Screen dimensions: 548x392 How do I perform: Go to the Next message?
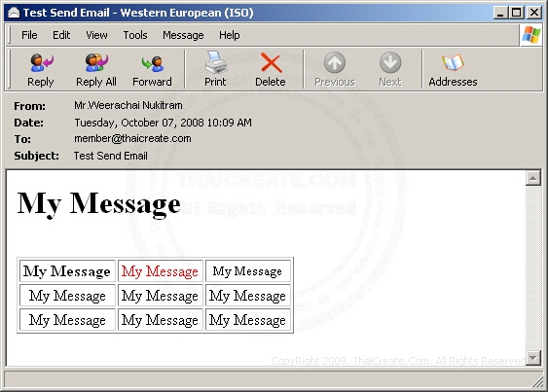pyautogui.click(x=390, y=69)
